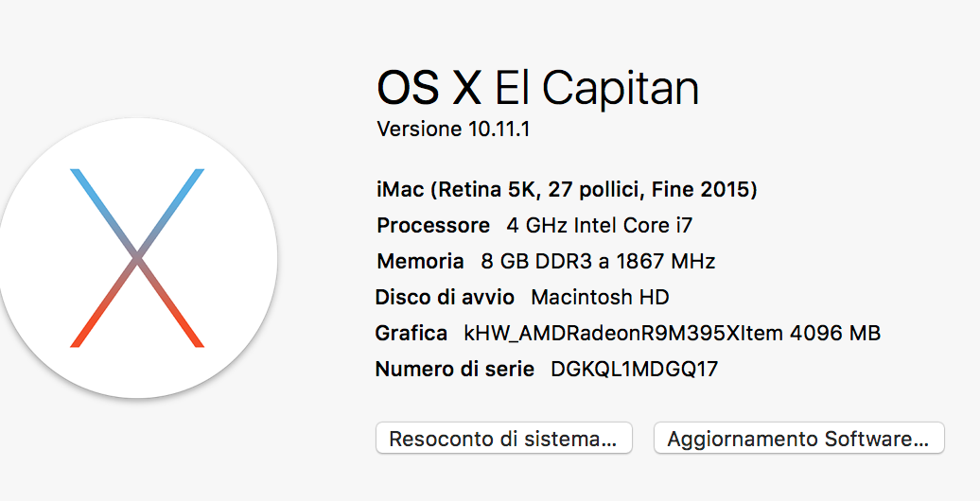Click the OS X El Capitan logo
This screenshot has width=980, height=501.
point(138,257)
